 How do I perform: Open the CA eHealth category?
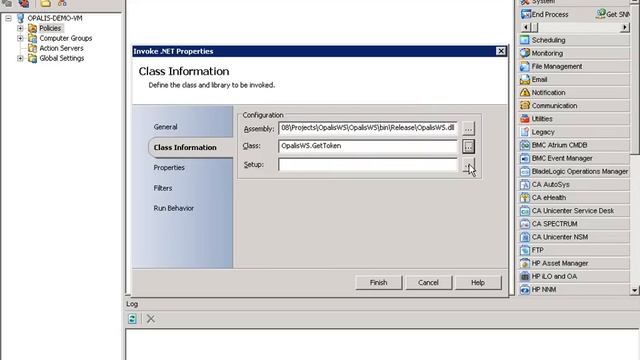pyautogui.click(x=574, y=198)
